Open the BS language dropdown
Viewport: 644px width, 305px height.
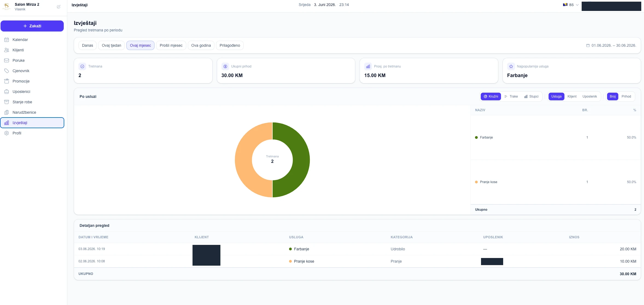coord(571,5)
